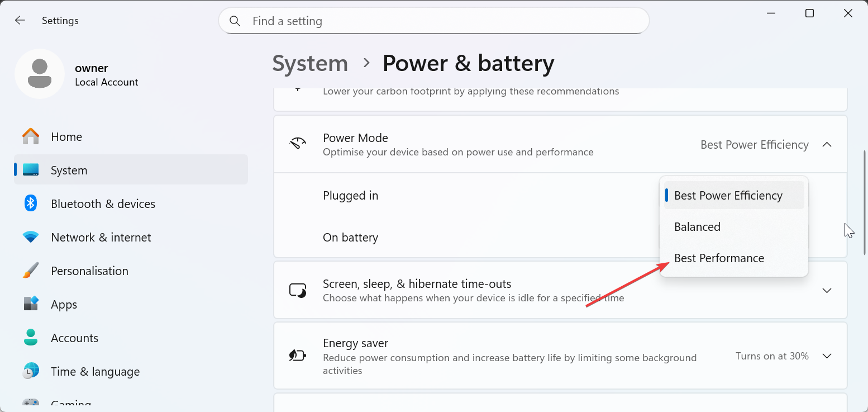Screen dimensions: 868x412
Task: Click the vertical page scrollbar
Action: pos(864,201)
